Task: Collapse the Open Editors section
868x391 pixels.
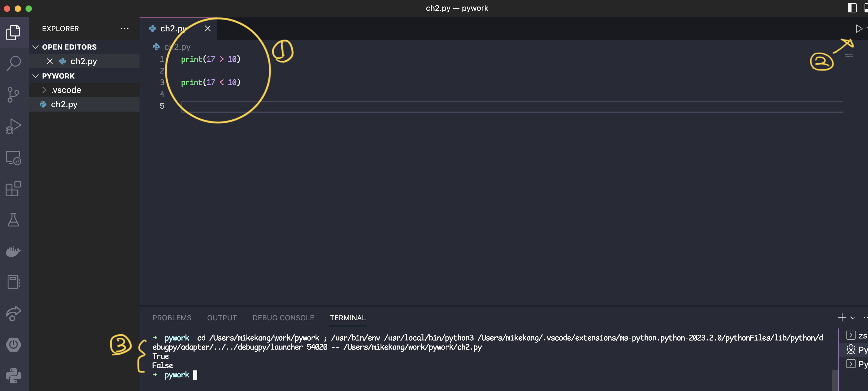Action: [35, 47]
